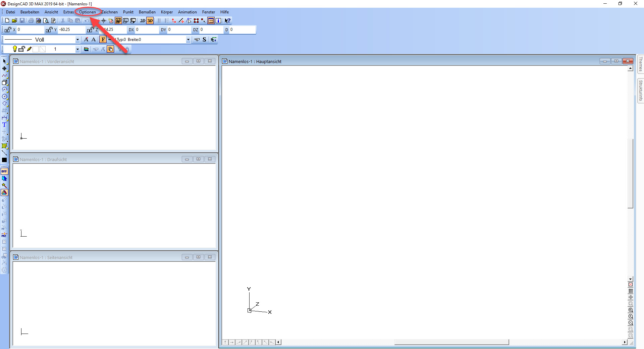This screenshot has width=644, height=349.
Task: Select the polyline drawing tool
Action: [4, 76]
